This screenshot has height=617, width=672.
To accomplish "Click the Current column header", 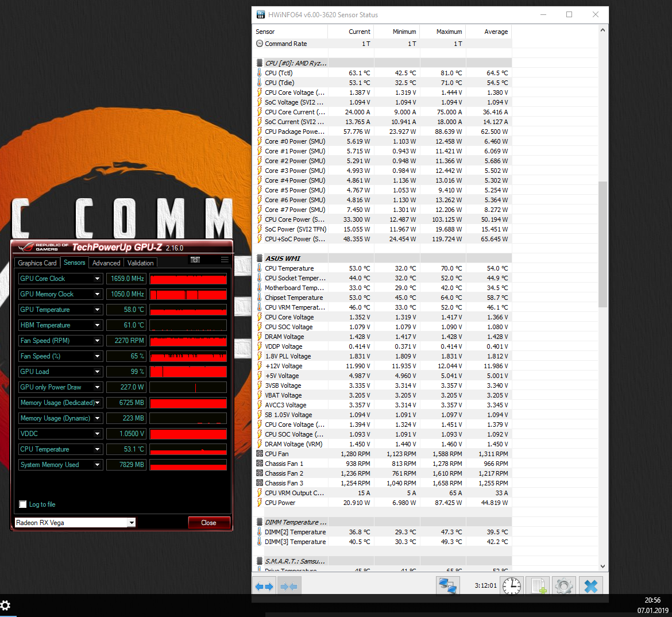I will click(x=350, y=32).
